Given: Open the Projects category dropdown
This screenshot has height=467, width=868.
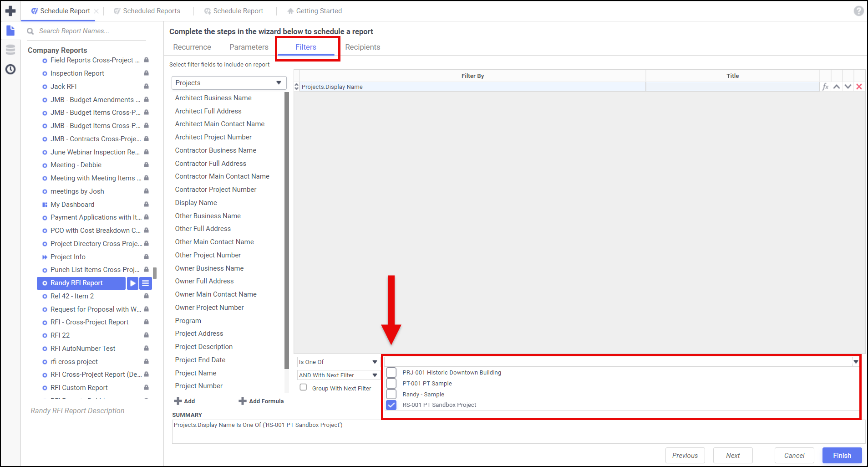Looking at the screenshot, I should tap(229, 83).
